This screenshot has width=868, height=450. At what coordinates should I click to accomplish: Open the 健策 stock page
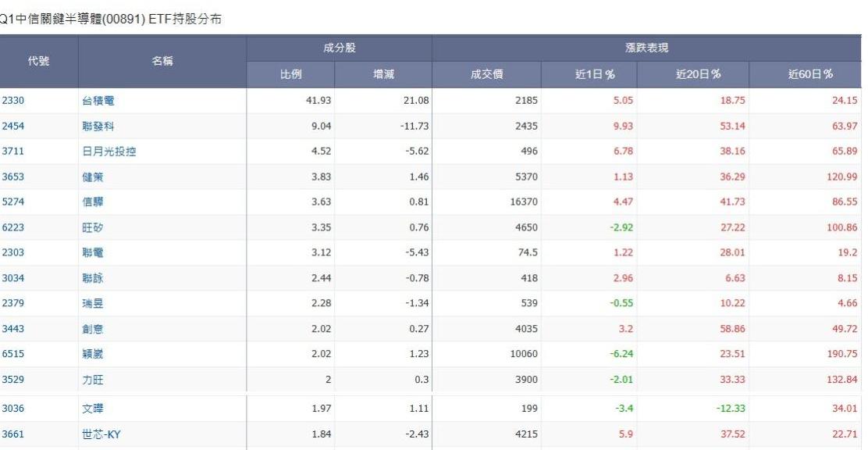(x=92, y=177)
